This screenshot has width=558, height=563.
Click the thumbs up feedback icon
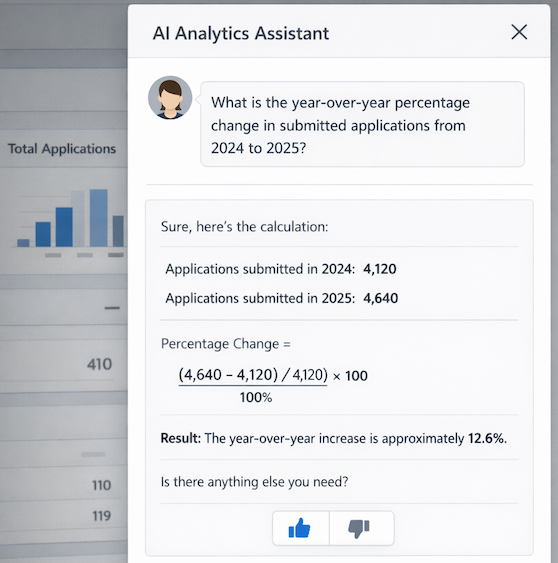(299, 528)
